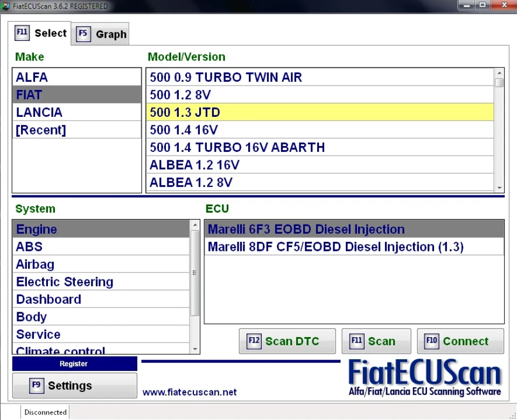517x420 pixels.
Task: Select the 500 1.4 16V model
Action: coord(320,130)
